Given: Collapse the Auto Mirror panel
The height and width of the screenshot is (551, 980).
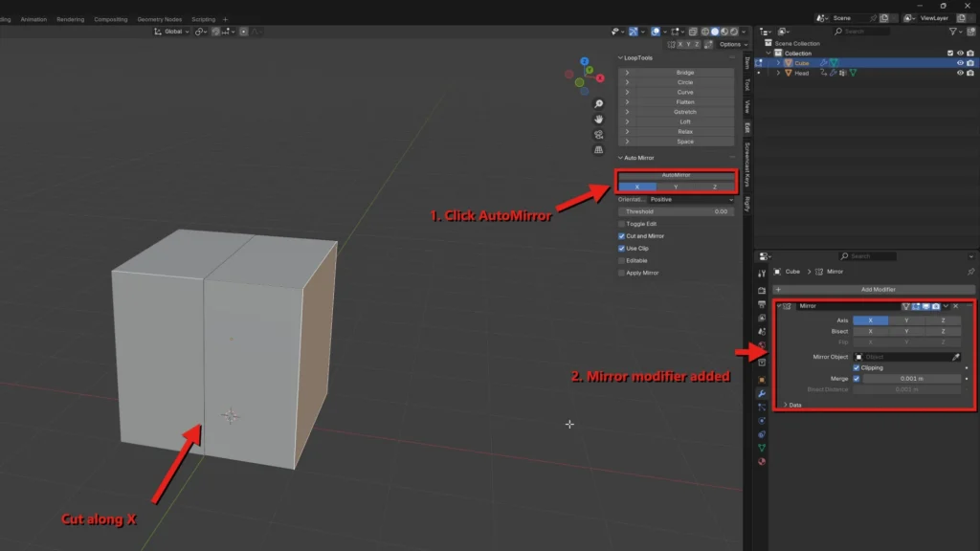Looking at the screenshot, I should tap(620, 158).
